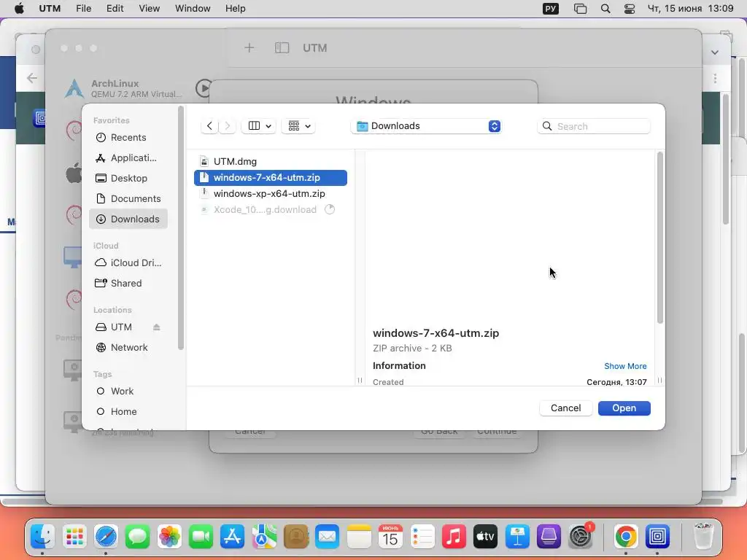
Task: Open App Store in Dock
Action: pyautogui.click(x=233, y=536)
